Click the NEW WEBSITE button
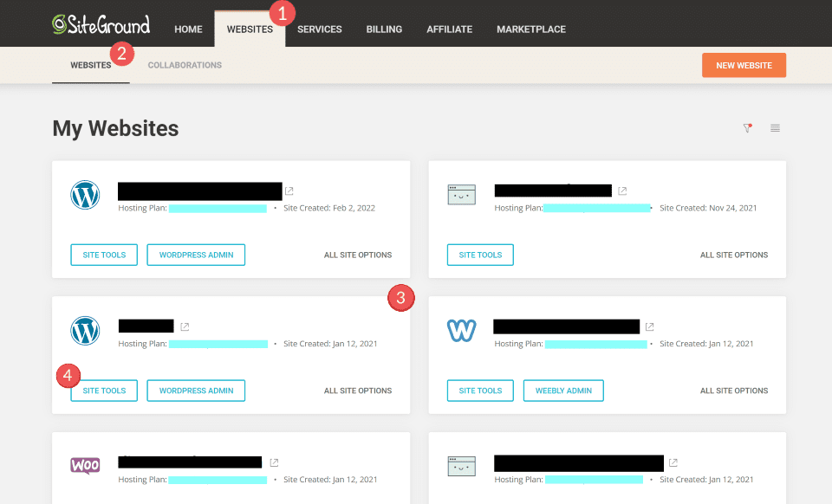The width and height of the screenshot is (832, 504). 744,65
